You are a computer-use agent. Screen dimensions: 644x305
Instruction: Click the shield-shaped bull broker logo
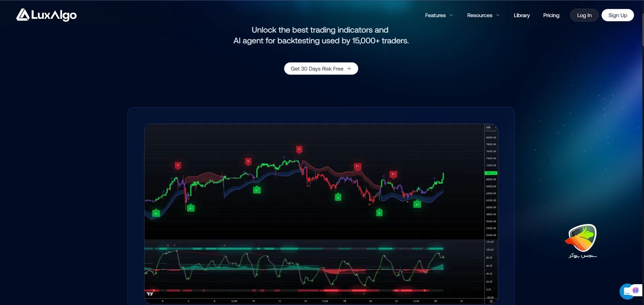(582, 238)
